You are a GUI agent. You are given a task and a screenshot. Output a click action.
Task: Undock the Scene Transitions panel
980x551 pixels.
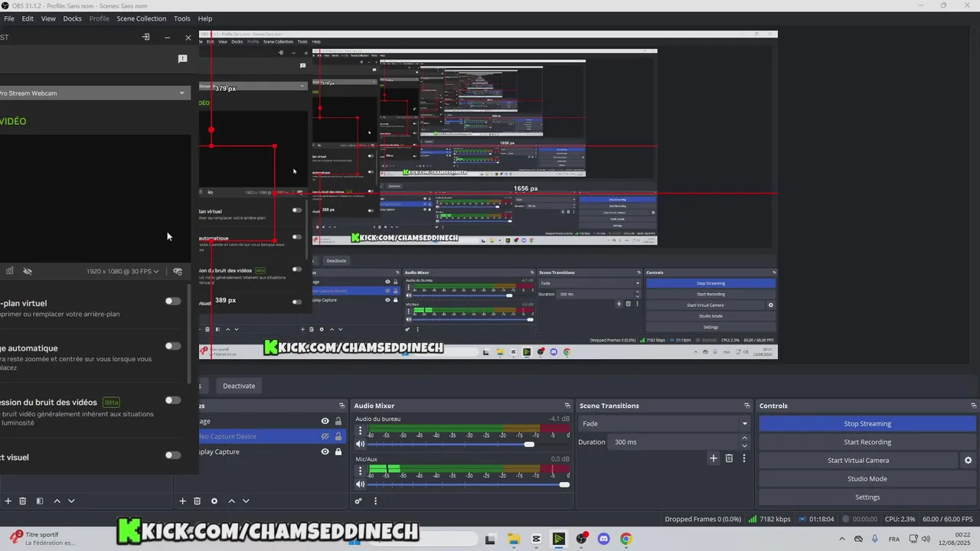point(747,406)
